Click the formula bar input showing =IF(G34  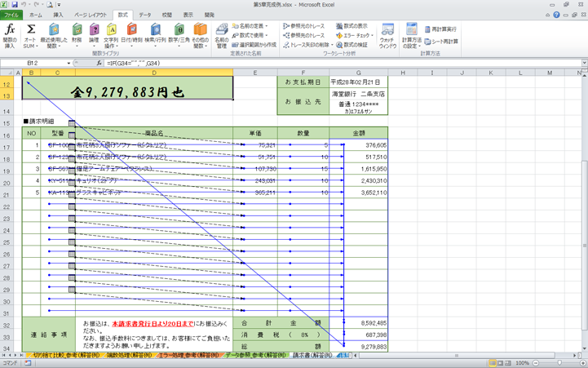[343, 63]
